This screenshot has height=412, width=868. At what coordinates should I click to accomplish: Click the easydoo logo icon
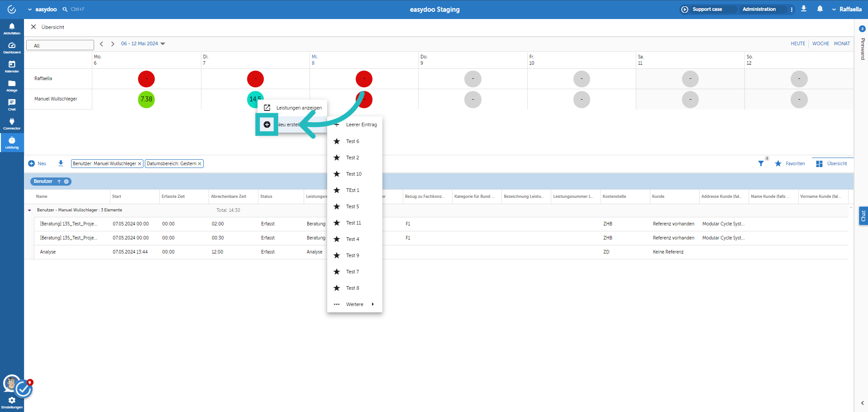tap(12, 9)
